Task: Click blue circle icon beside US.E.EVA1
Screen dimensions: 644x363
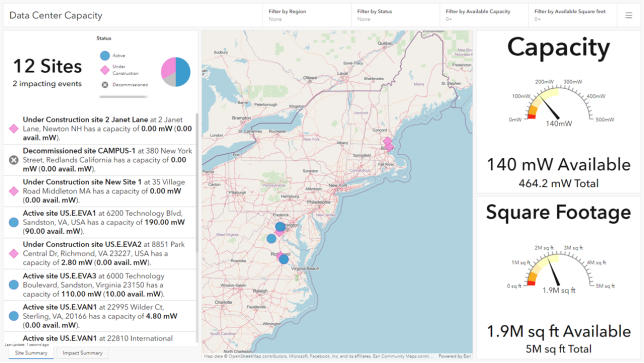Action: pyautogui.click(x=14, y=222)
